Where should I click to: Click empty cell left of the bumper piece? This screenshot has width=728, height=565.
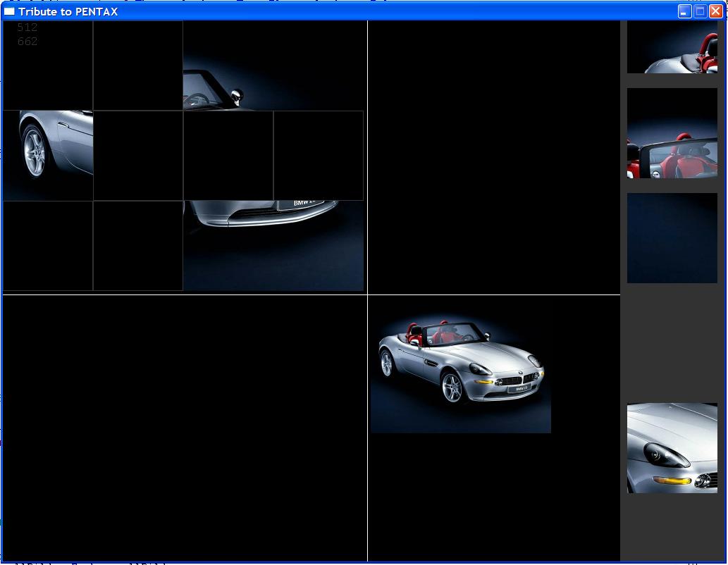[138, 246]
